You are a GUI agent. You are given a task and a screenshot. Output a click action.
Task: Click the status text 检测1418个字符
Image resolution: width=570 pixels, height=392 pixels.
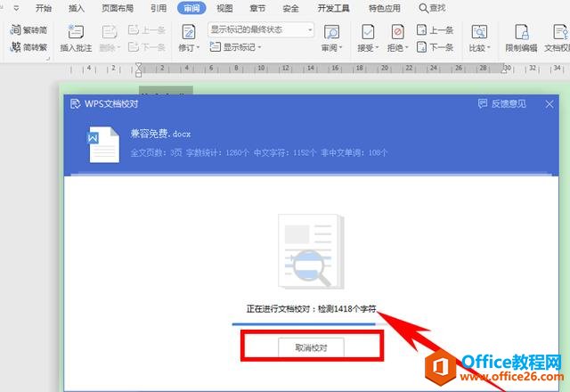pyautogui.click(x=347, y=309)
